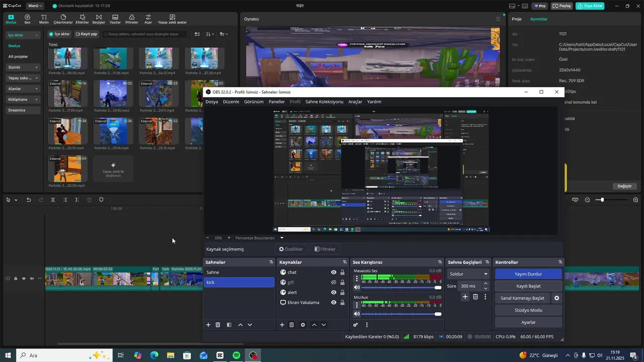Open CapCut Efektler panel

coord(82,19)
